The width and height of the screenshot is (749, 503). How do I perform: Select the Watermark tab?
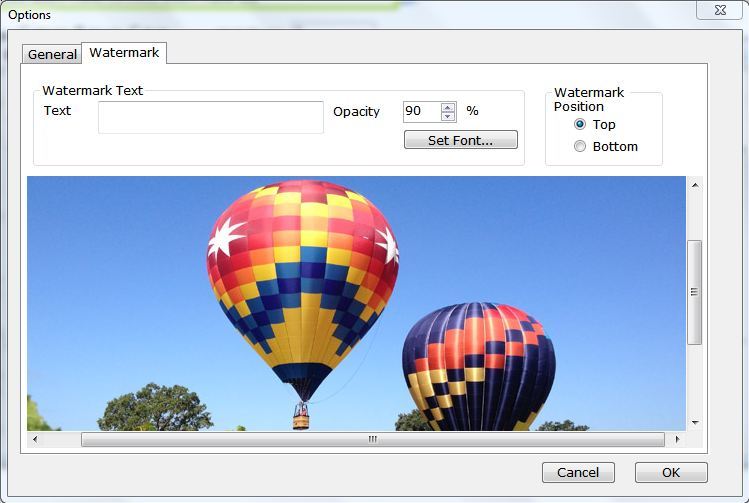(x=124, y=53)
